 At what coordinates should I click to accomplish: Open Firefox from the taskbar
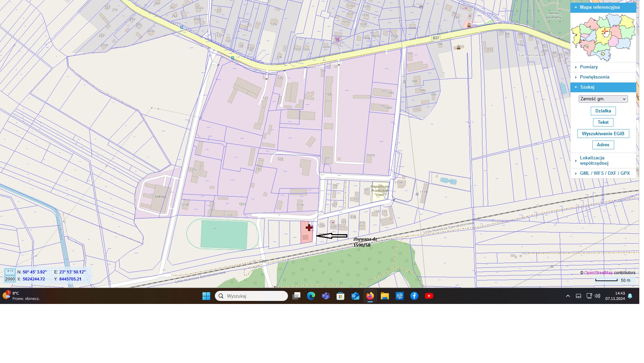point(370,296)
